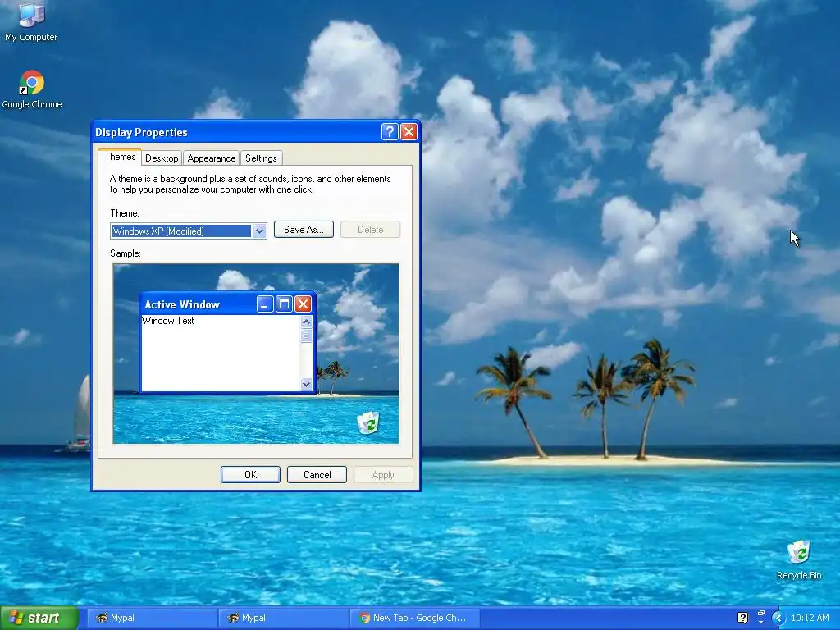
Task: Click the sample Active Window maximize icon
Action: 284,304
